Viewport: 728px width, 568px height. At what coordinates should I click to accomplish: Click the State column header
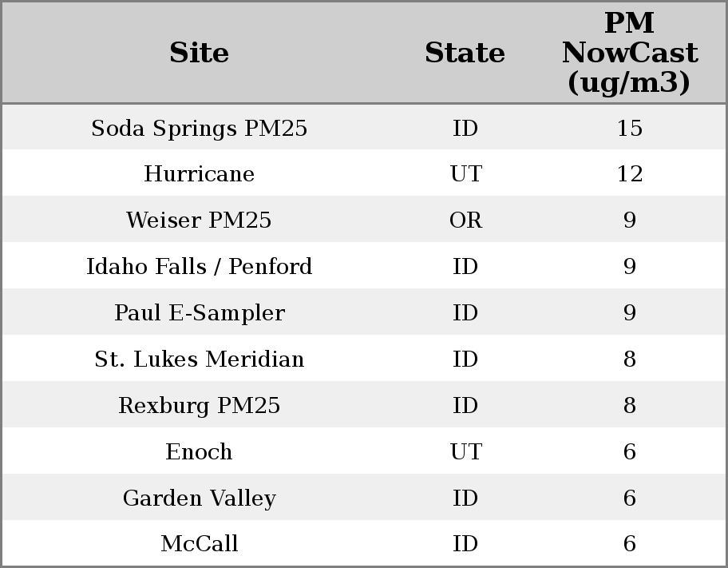[465, 54]
